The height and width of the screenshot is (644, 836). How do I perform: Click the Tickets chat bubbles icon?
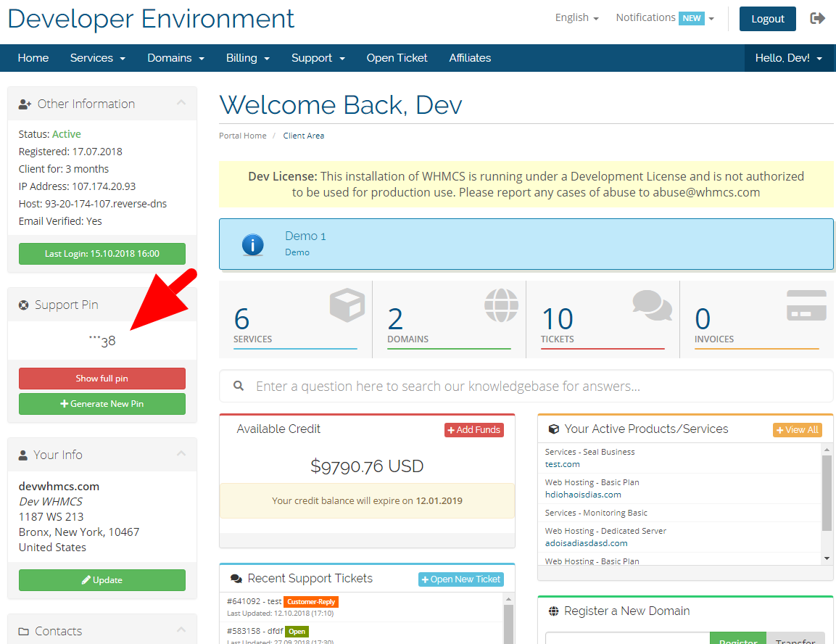652,305
